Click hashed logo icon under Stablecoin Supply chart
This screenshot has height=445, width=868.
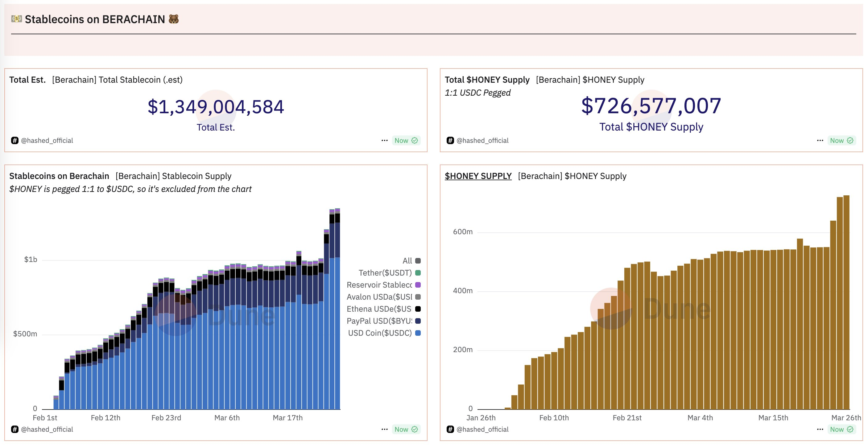[x=14, y=429]
